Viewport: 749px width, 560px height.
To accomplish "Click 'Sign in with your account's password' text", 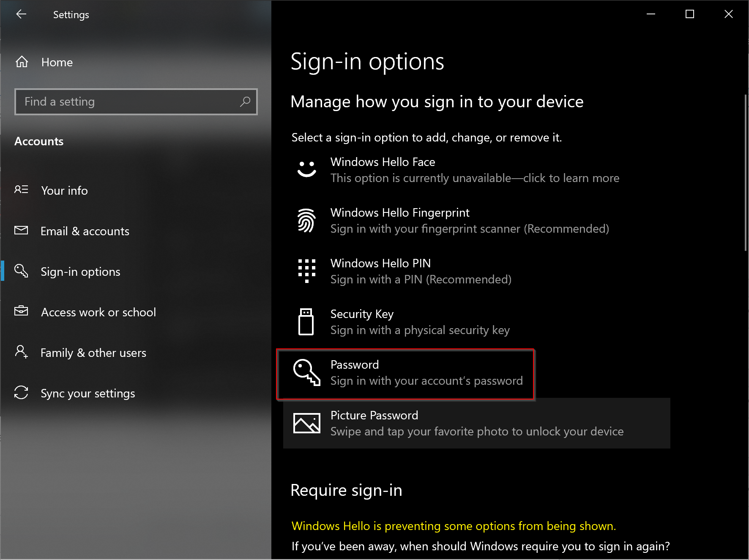I will (x=427, y=381).
